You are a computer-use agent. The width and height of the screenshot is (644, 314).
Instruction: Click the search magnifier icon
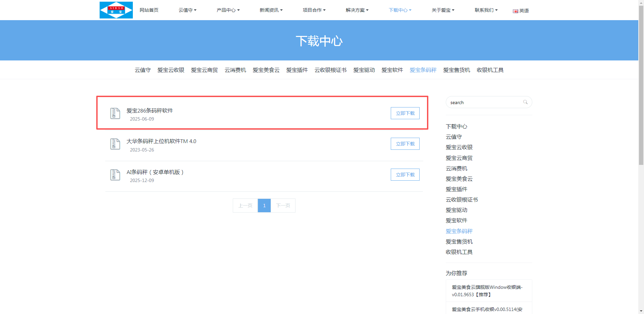(525, 102)
